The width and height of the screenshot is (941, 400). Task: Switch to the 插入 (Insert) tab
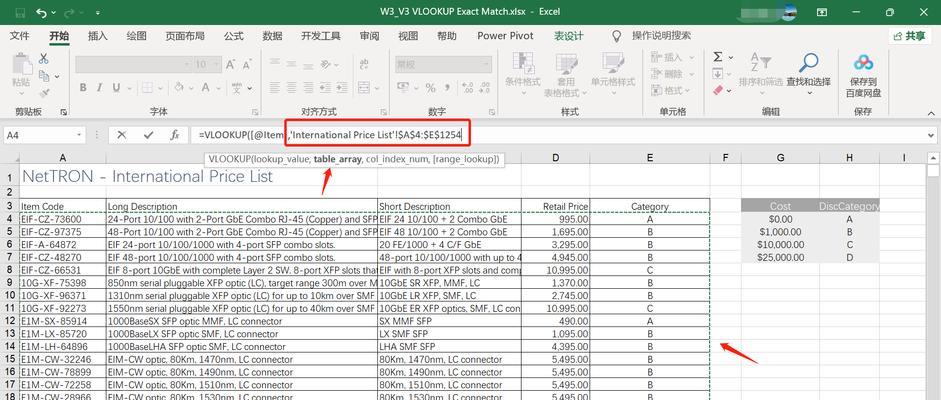[x=98, y=36]
